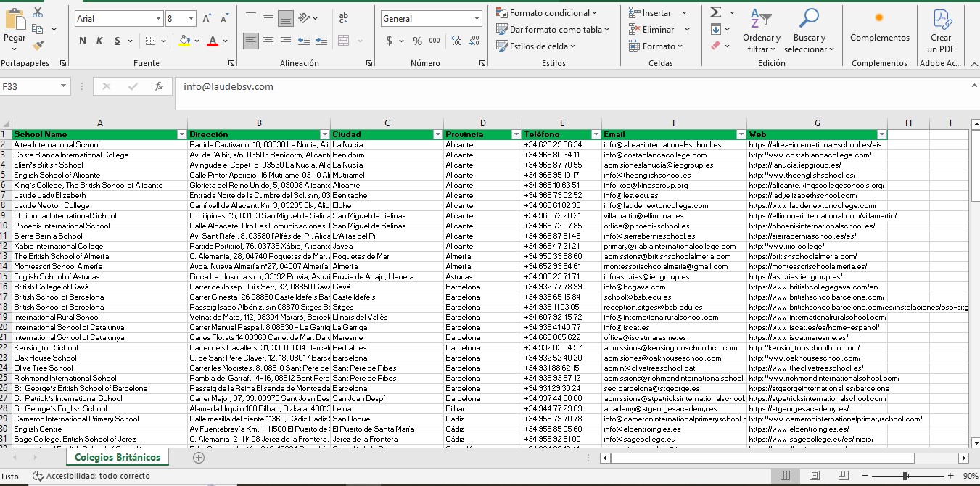Open Formato condicional menu
Screen dimensions: 980x486
coord(547,12)
